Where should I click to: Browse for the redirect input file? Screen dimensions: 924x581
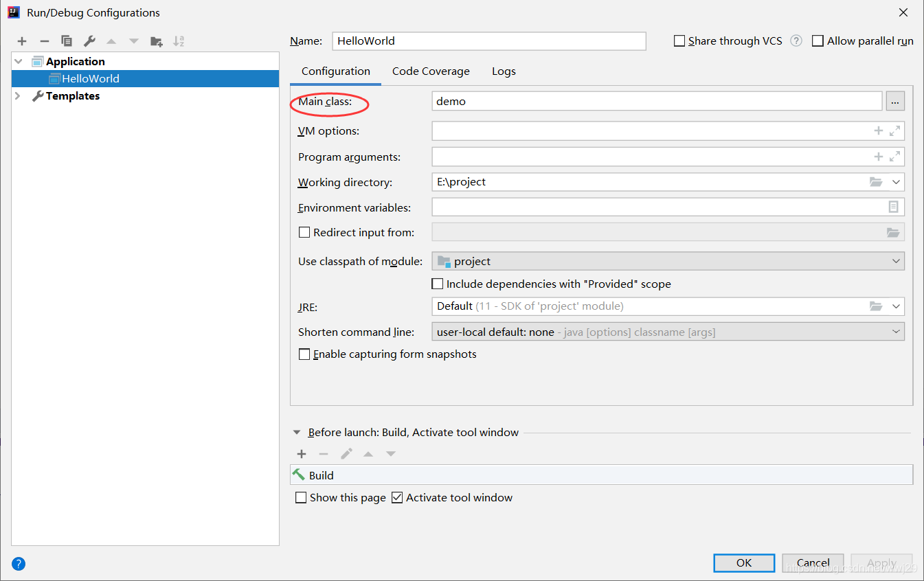pyautogui.click(x=893, y=232)
